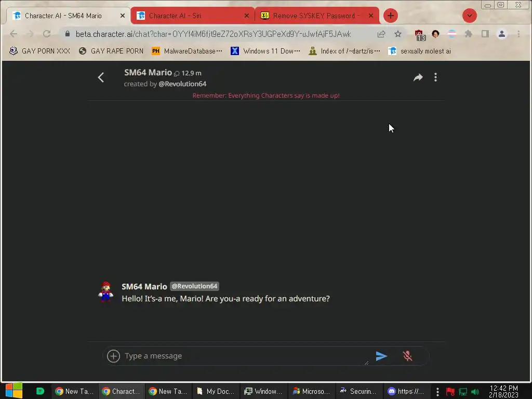The height and width of the screenshot is (399, 532).
Task: Open a new browser tab
Action: click(391, 16)
